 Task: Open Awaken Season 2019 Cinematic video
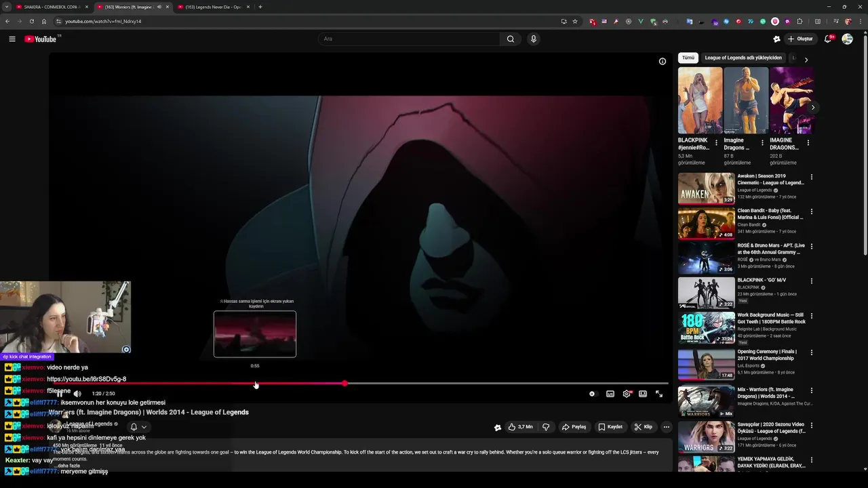(706, 188)
